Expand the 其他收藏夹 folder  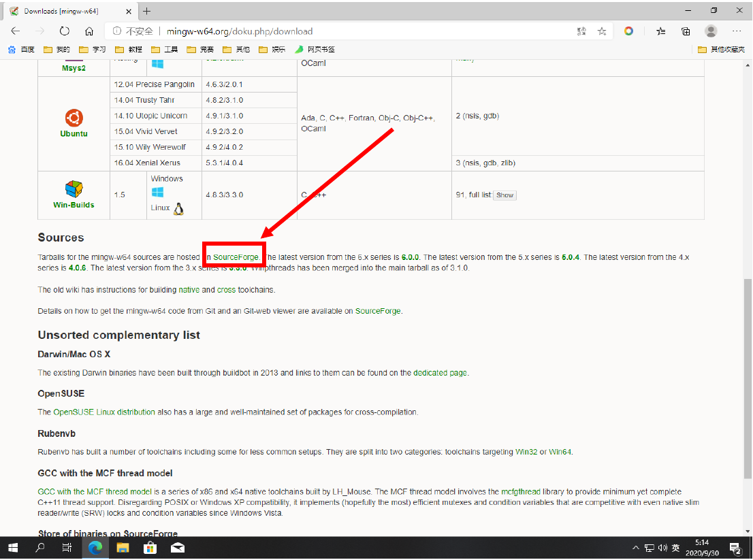[x=721, y=50]
